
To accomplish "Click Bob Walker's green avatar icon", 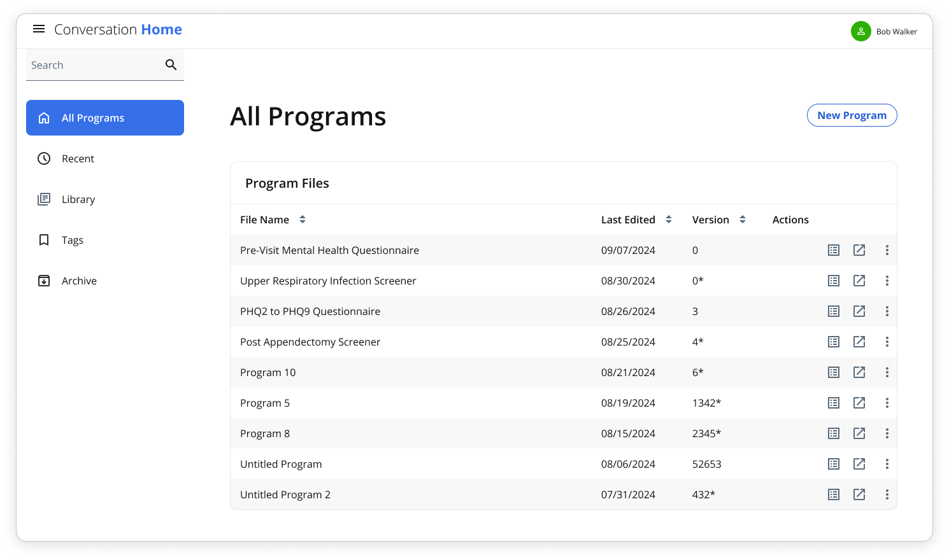I will [860, 31].
